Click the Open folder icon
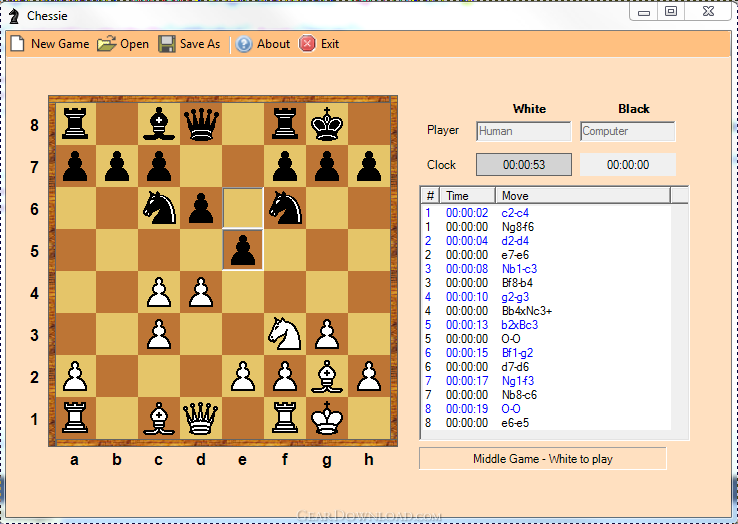738x524 pixels. (x=106, y=44)
